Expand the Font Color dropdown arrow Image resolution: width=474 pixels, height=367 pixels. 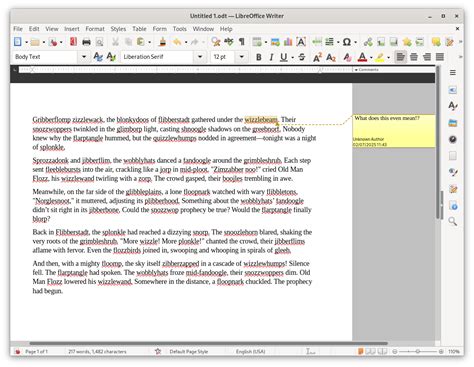(371, 57)
